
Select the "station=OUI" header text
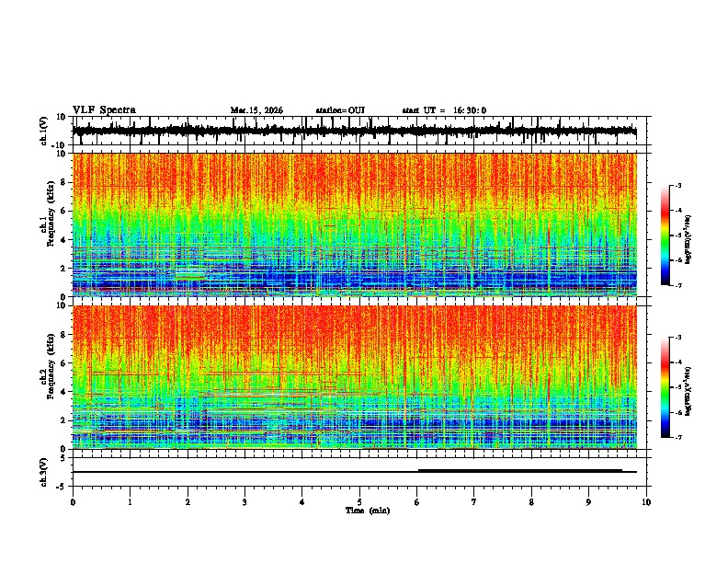340,110
